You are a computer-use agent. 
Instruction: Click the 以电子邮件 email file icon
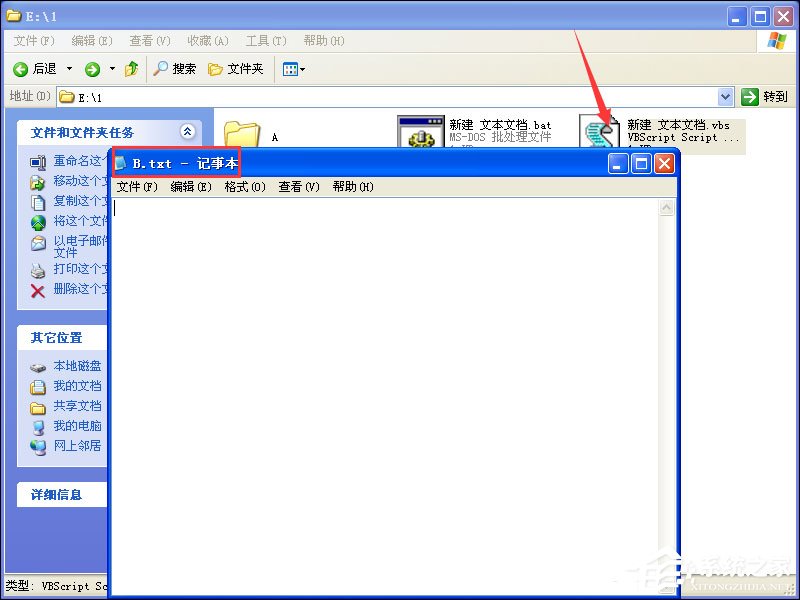click(x=38, y=243)
